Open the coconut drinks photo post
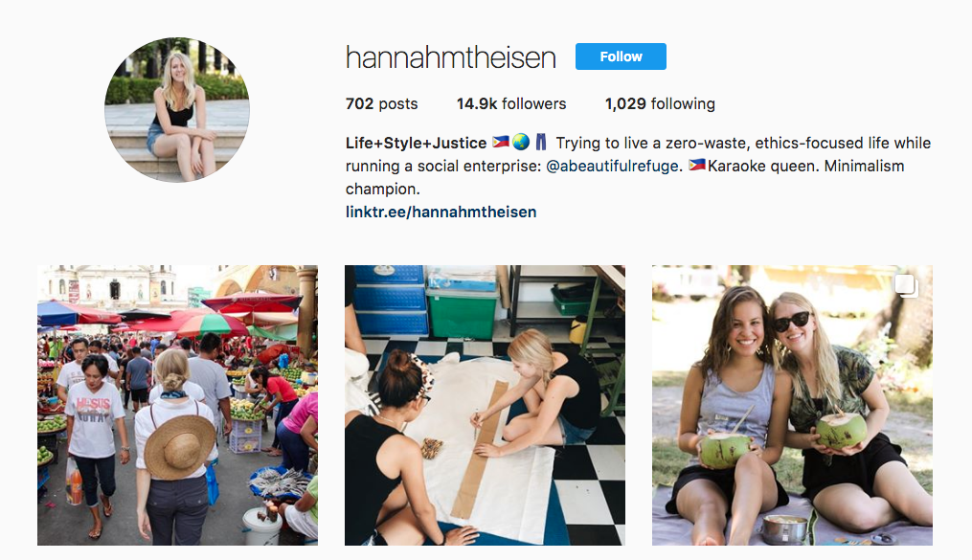 point(792,405)
